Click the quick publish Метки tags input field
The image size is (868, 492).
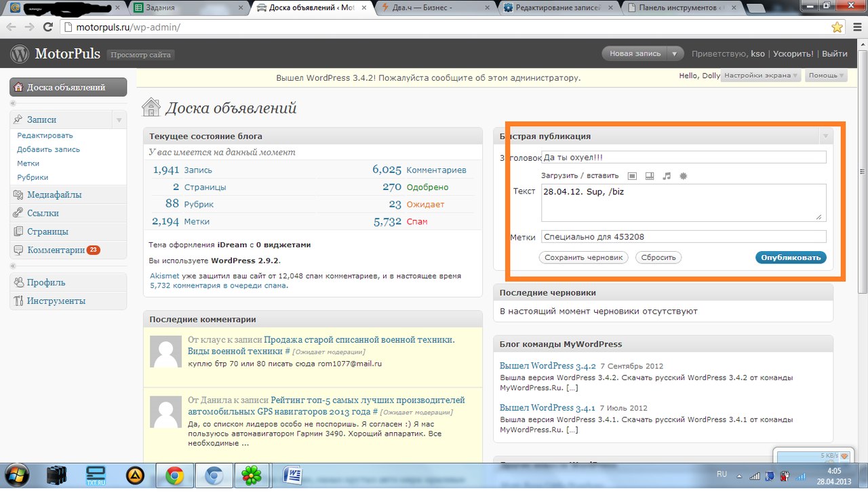[684, 237]
